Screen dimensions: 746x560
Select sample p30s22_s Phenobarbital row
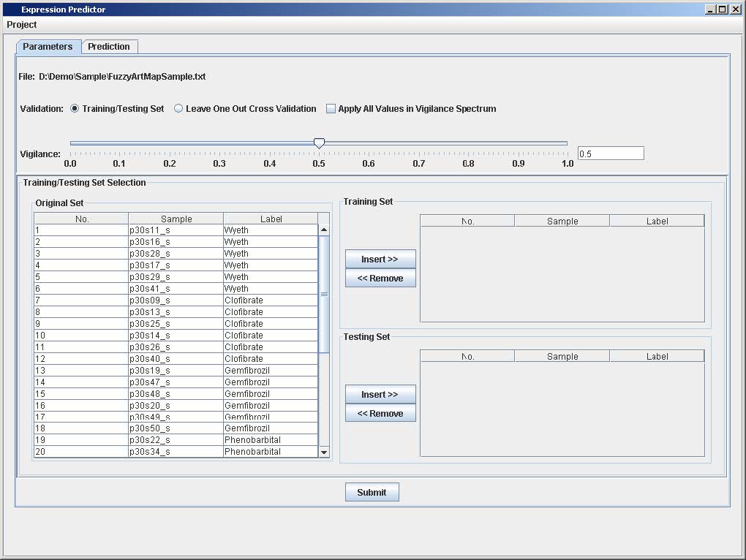[x=176, y=439]
